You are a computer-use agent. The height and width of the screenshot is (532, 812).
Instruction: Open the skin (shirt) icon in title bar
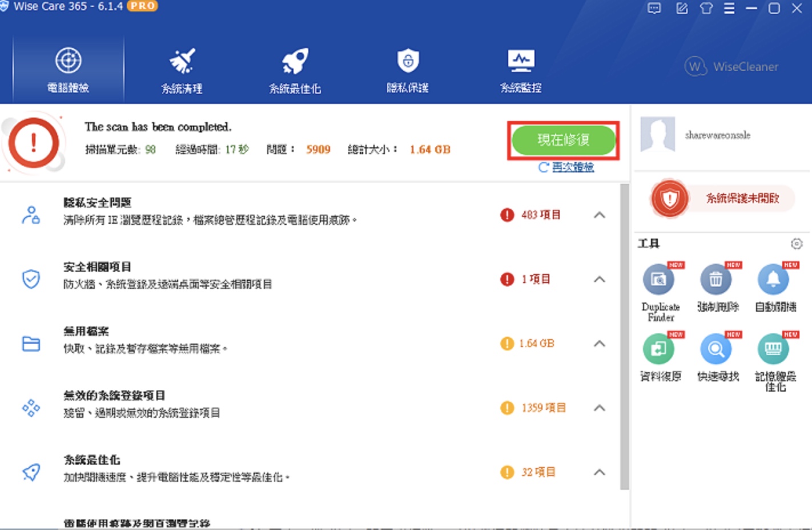tap(706, 8)
